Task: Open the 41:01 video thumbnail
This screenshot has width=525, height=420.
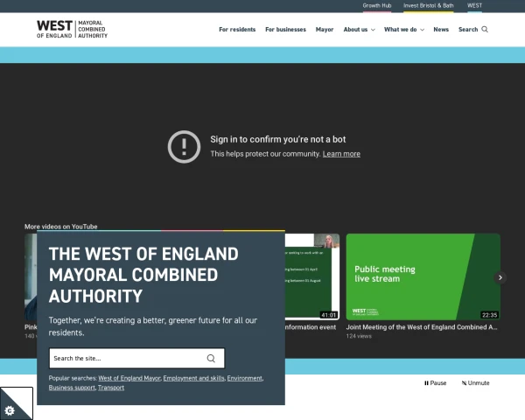Action: 312,276
